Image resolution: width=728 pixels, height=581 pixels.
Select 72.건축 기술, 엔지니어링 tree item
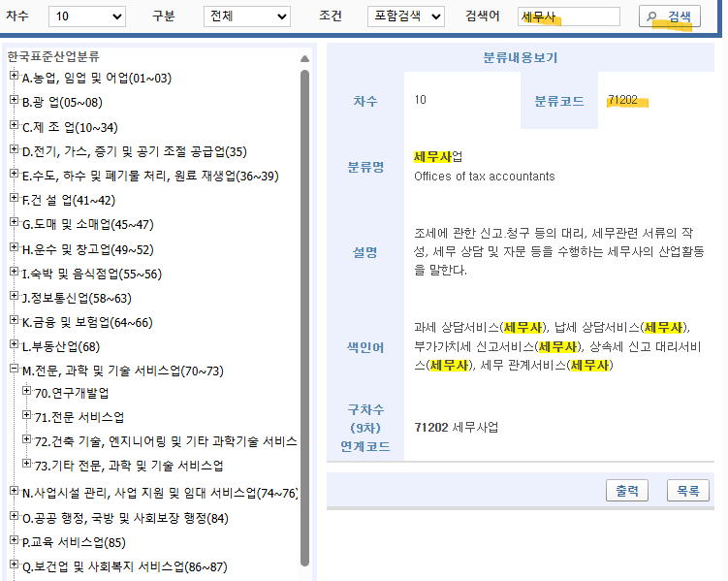click(165, 441)
